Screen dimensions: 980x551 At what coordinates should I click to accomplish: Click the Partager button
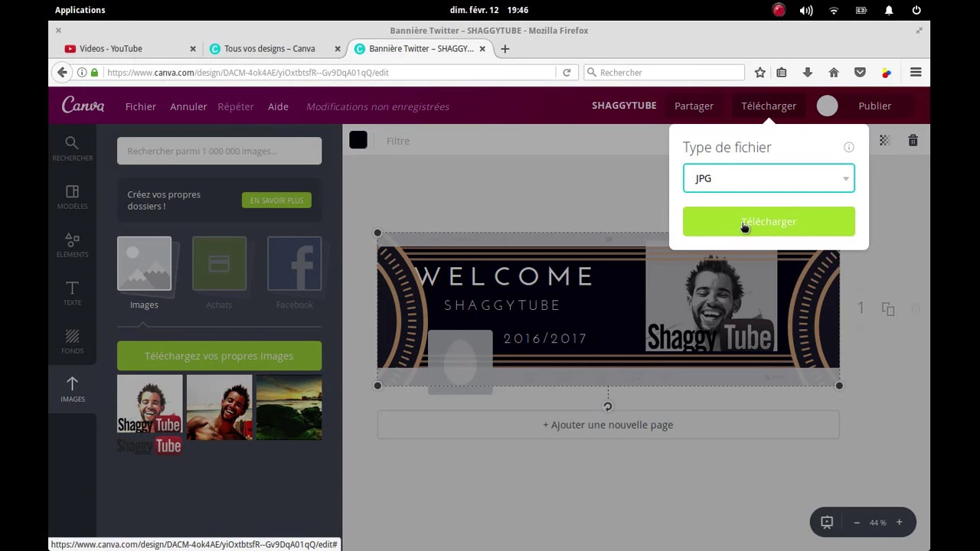coord(694,106)
